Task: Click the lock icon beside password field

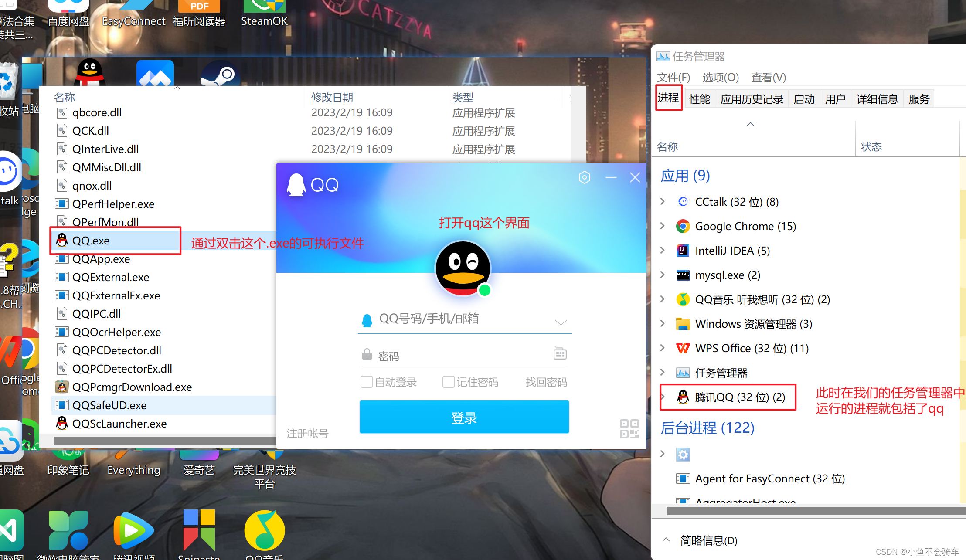Action: [367, 354]
